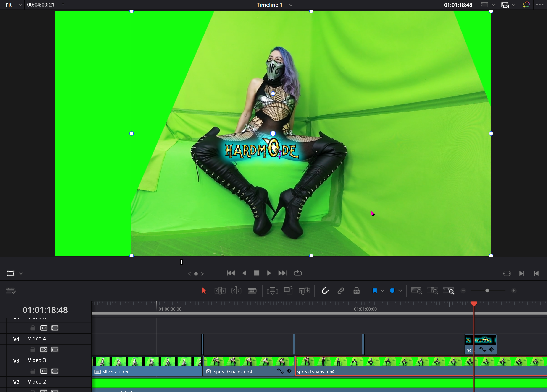Screen dimensions: 547x392
Task: Toggle timeline Snapping
Action: [325, 291]
